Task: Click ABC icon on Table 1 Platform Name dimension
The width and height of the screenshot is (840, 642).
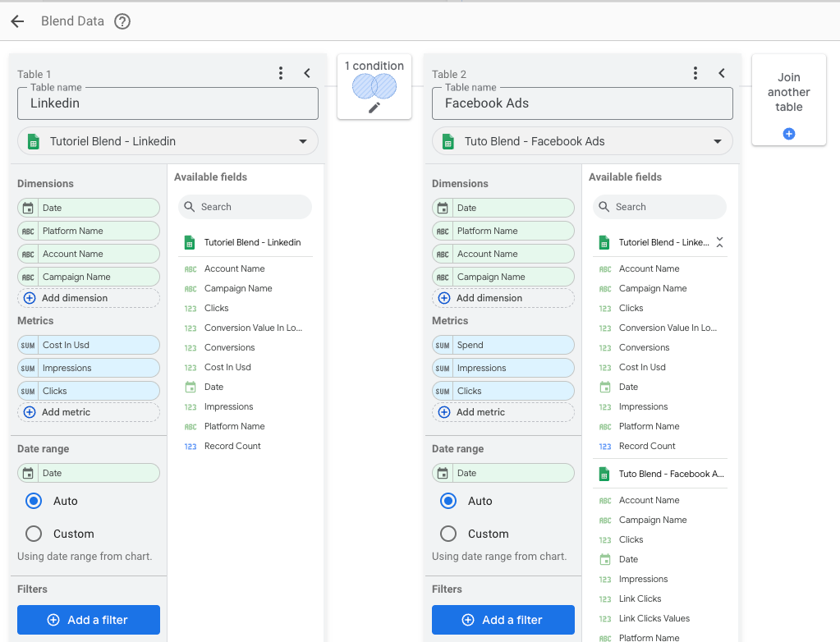Action: (28, 232)
